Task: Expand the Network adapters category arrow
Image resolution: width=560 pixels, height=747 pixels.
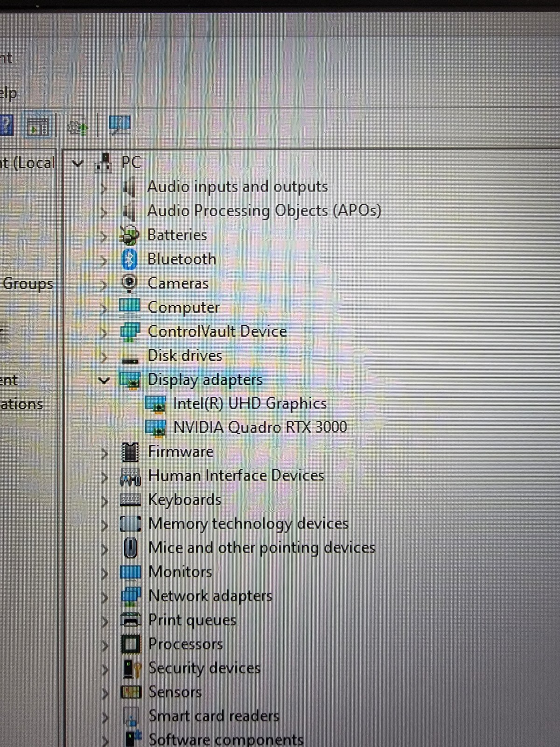Action: pyautogui.click(x=105, y=597)
